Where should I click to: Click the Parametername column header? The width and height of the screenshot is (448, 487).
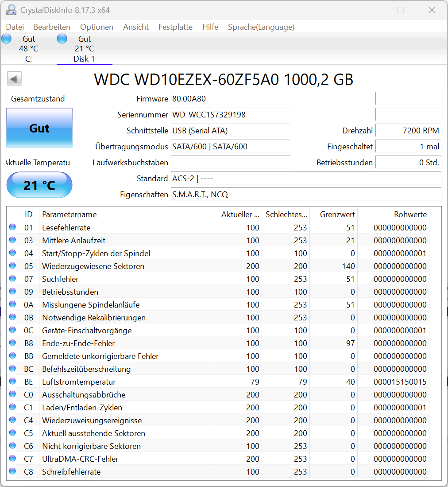(x=127, y=214)
